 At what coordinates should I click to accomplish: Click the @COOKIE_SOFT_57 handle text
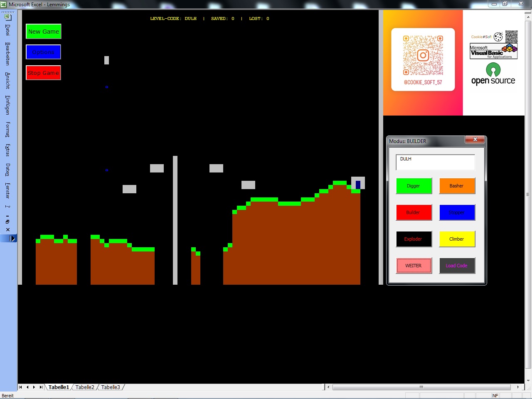tap(423, 82)
